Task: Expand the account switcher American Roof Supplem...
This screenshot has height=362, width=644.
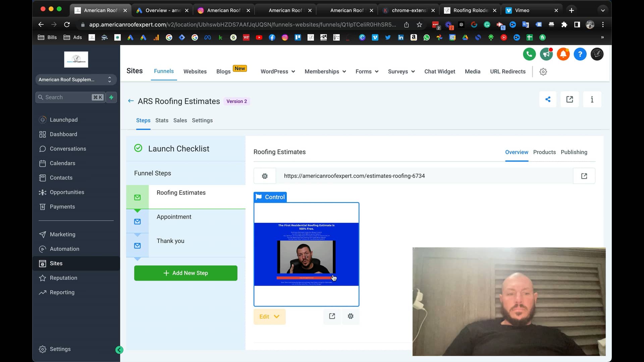Action: tap(76, 79)
